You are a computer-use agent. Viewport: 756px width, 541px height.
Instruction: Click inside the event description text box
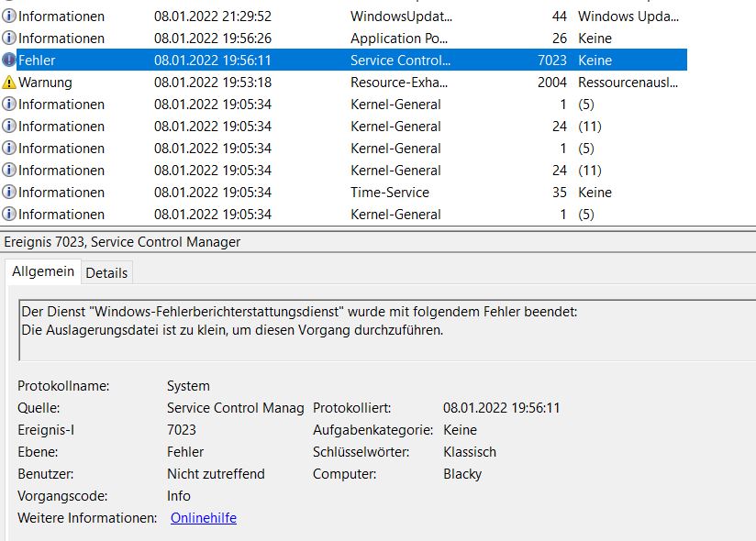(367, 328)
